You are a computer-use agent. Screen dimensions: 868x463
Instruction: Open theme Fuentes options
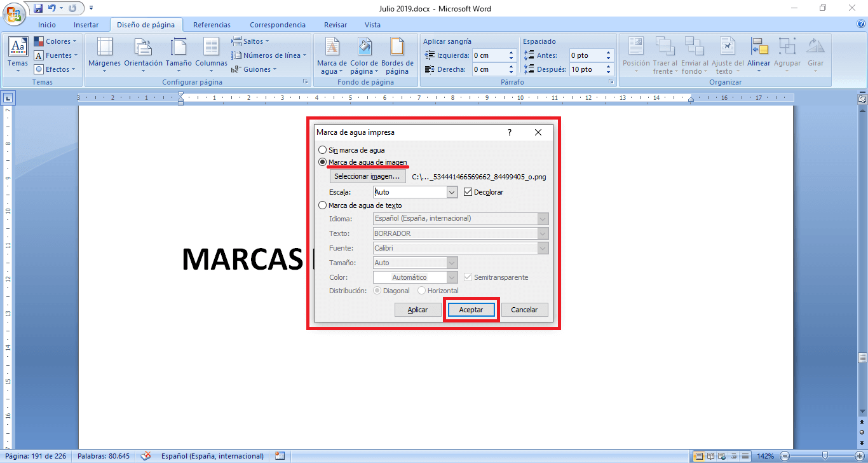click(56, 55)
